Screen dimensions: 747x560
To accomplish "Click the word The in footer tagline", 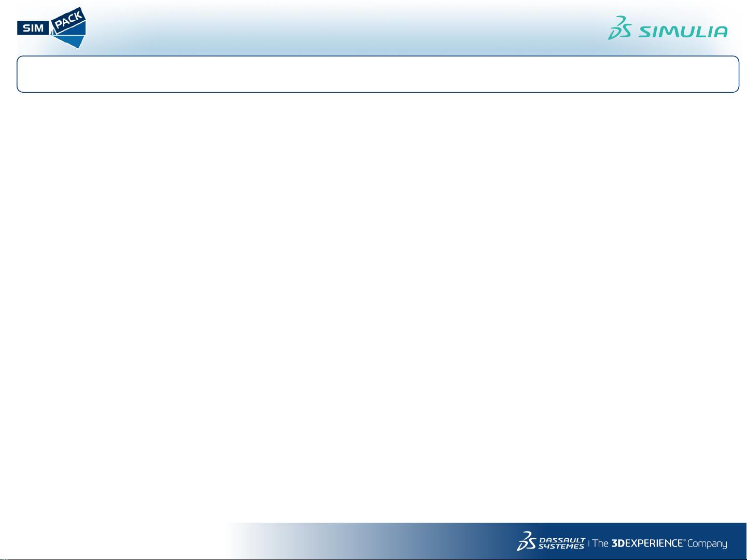I will click(600, 543).
